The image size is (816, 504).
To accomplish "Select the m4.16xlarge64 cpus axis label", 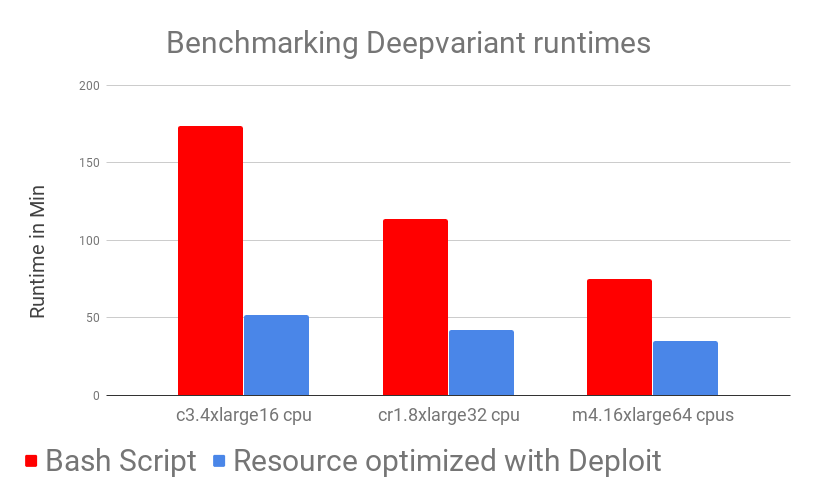I will [x=653, y=415].
